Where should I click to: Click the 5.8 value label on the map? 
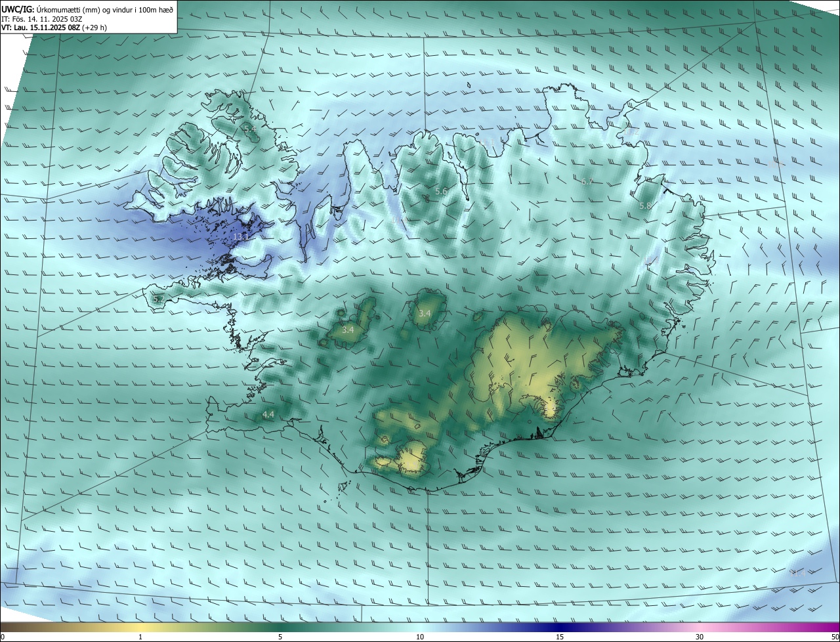[645, 205]
